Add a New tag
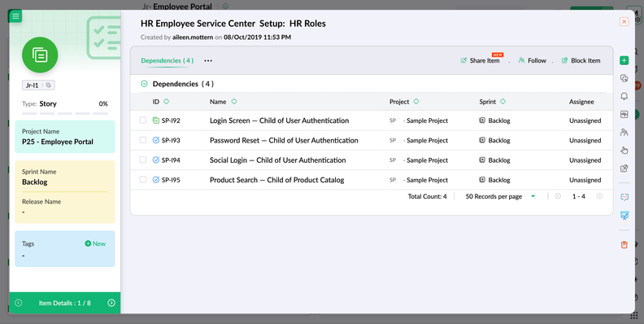This screenshot has width=644, height=324. 95,243
